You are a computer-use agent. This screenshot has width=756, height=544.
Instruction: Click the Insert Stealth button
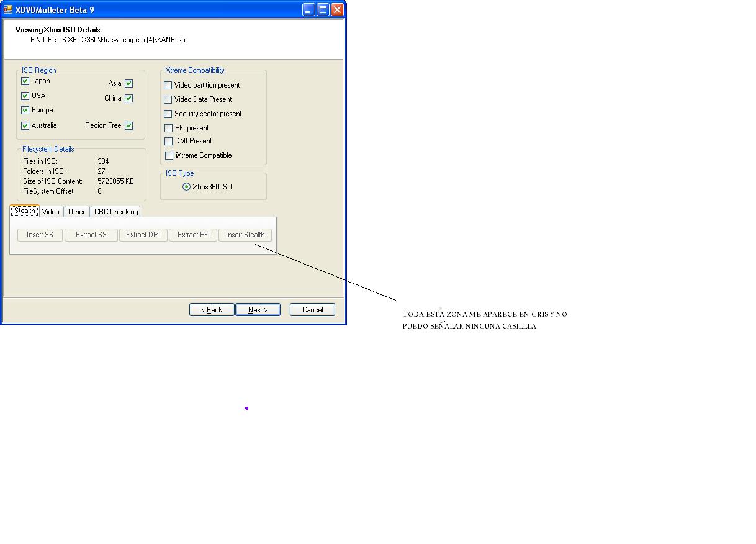click(x=245, y=235)
